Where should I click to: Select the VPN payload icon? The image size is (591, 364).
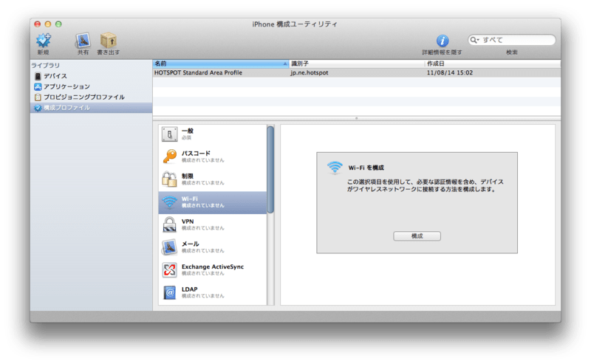169,224
